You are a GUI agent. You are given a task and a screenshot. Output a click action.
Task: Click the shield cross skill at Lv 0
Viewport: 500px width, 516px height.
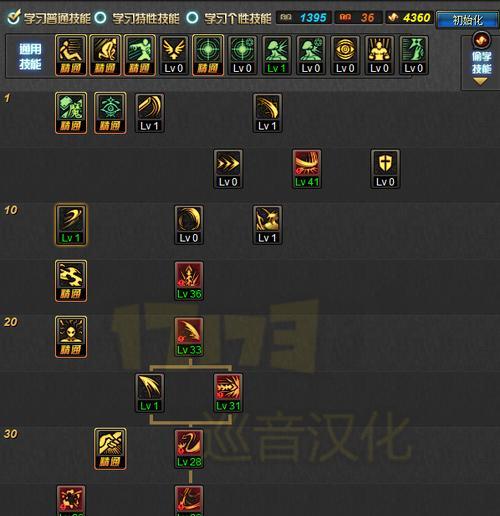point(385,169)
